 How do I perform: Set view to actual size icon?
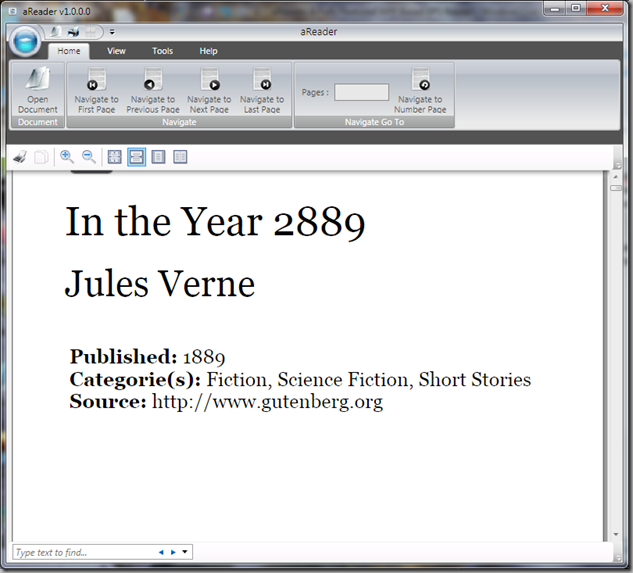115,157
